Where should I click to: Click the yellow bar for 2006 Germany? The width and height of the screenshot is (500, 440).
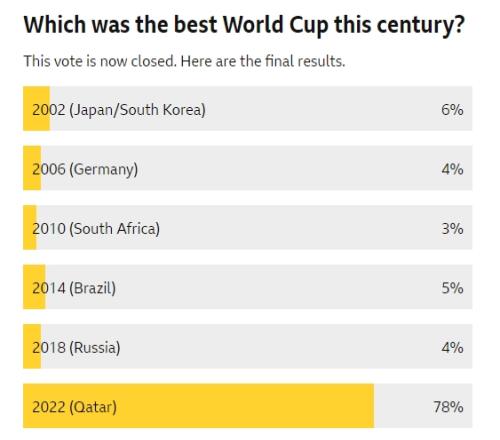pos(32,168)
